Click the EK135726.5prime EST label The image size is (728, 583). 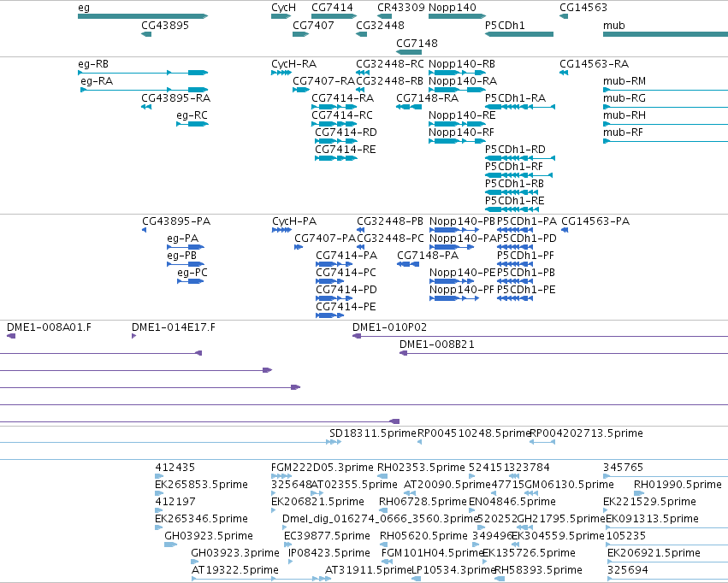[x=530, y=553]
